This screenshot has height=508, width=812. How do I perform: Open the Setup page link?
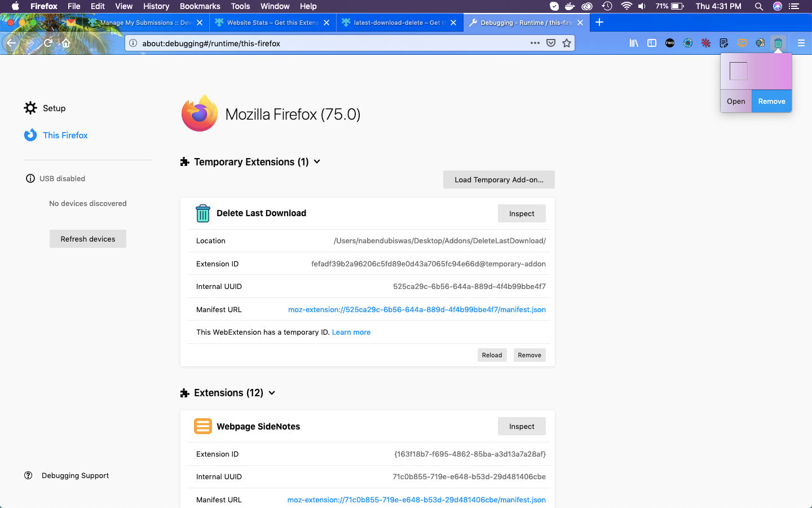tap(54, 108)
